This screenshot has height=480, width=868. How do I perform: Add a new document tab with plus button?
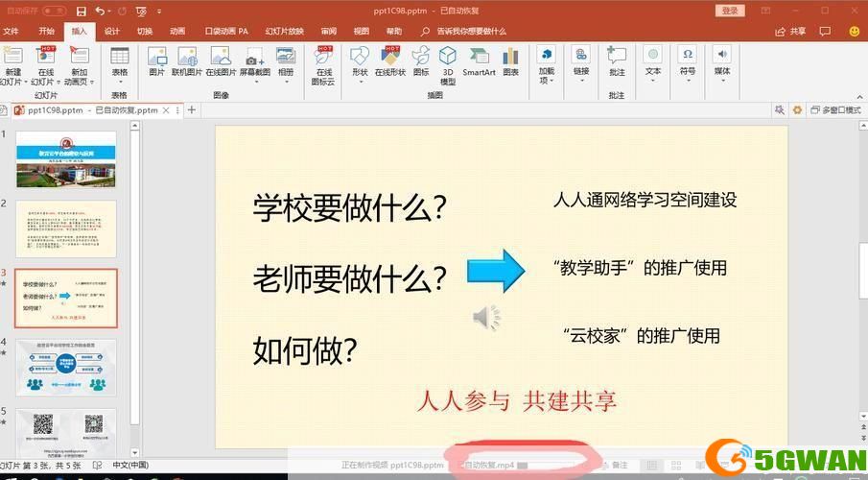click(x=192, y=109)
